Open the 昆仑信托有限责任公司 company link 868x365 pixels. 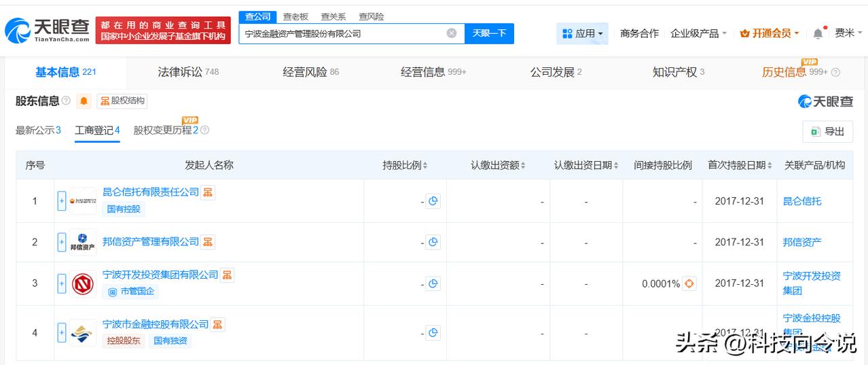(151, 192)
